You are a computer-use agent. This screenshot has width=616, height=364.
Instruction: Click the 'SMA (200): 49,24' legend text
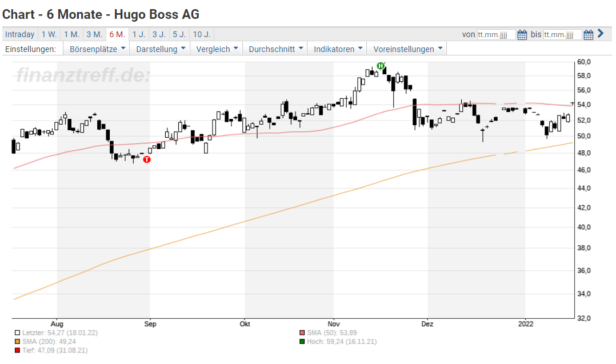(x=49, y=342)
